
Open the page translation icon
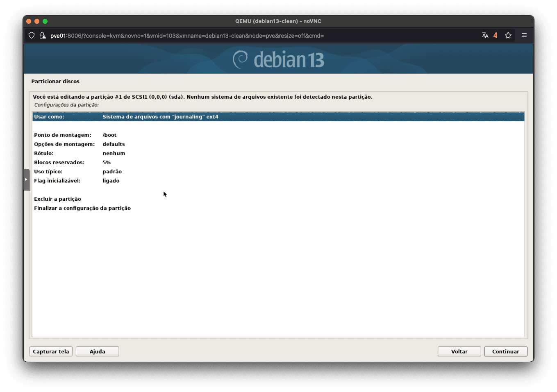click(x=485, y=35)
